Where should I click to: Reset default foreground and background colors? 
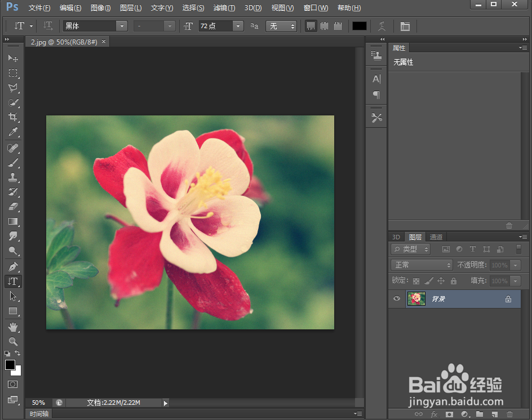(7, 353)
